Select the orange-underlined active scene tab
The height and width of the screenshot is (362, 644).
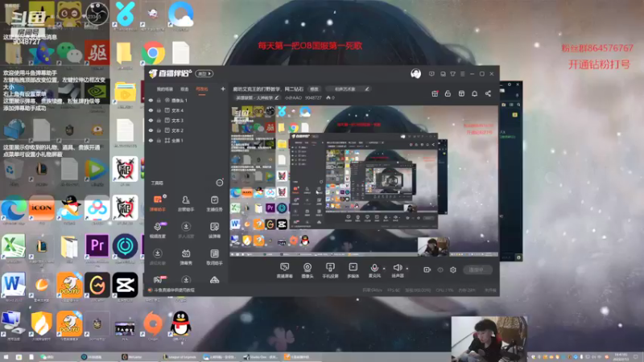click(202, 89)
